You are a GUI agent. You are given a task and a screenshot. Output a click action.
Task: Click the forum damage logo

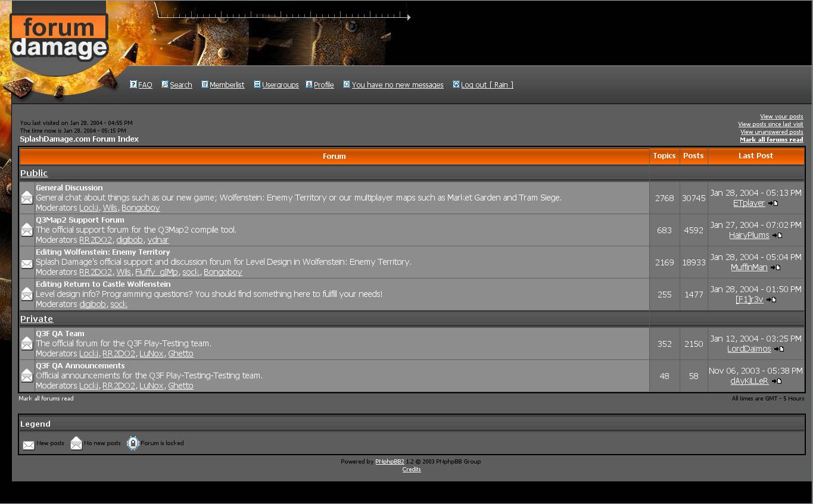coord(59,37)
